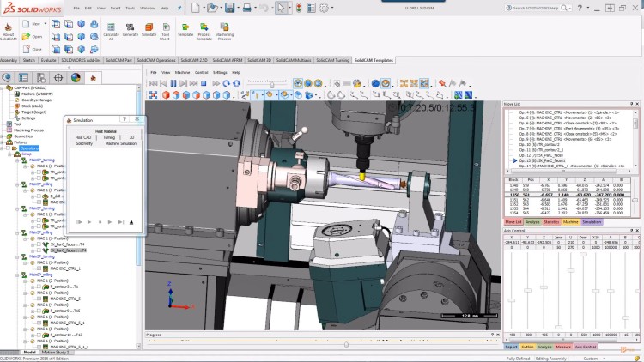Collapse the Setup node in the tree
The height and width of the screenshot is (362, 644).
(9, 154)
